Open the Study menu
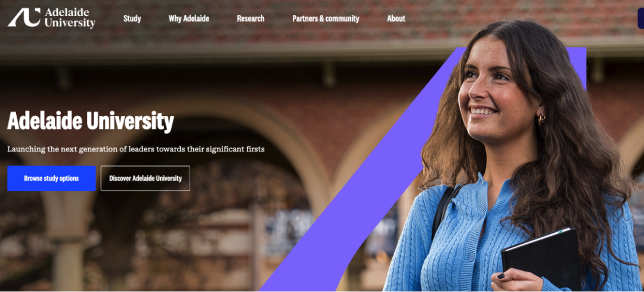This screenshot has width=644, height=292. click(132, 19)
